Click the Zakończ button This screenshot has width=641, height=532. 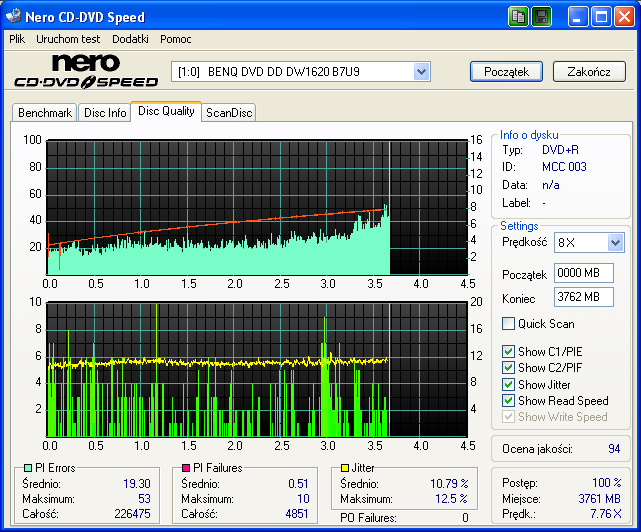[x=589, y=72]
